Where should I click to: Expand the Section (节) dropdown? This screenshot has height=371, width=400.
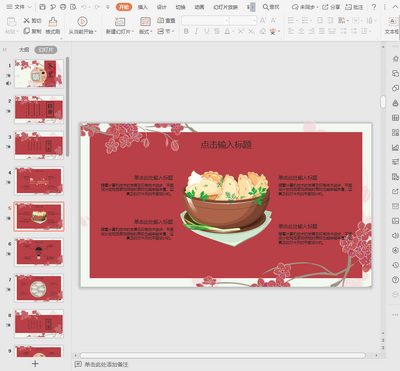pos(166,31)
